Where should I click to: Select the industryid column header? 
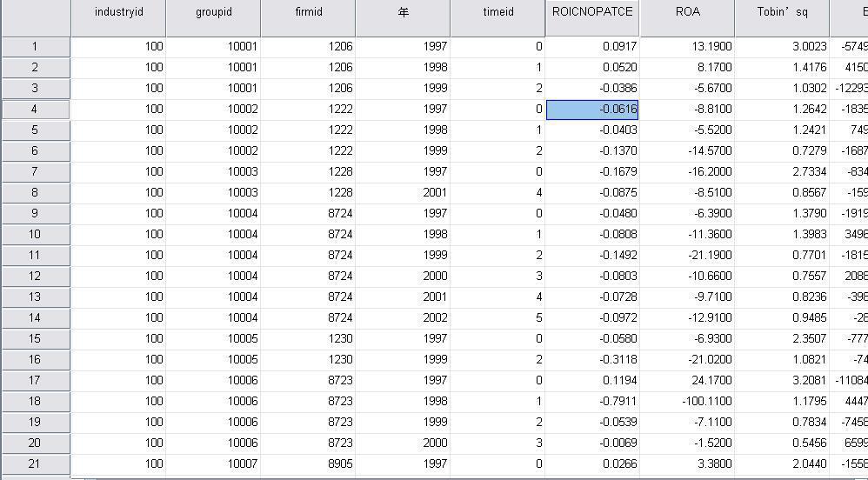point(118,13)
